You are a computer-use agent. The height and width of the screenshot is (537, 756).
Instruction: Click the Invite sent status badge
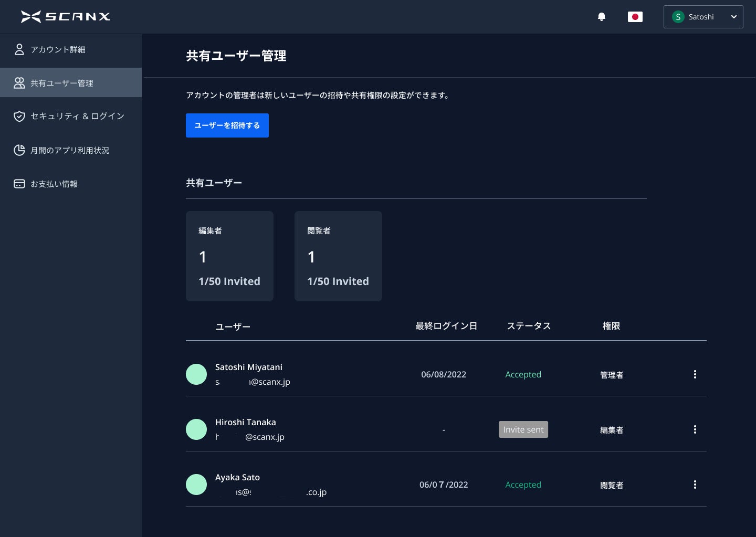pyautogui.click(x=523, y=429)
